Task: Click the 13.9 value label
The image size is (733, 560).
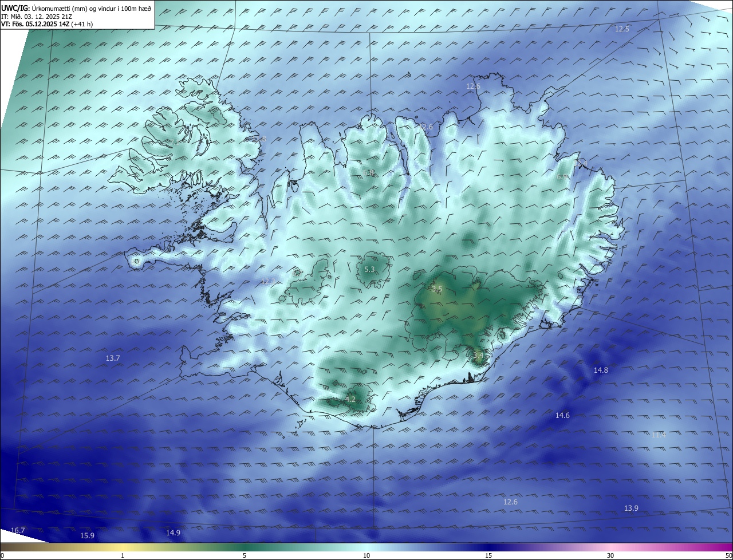Action: (631, 508)
